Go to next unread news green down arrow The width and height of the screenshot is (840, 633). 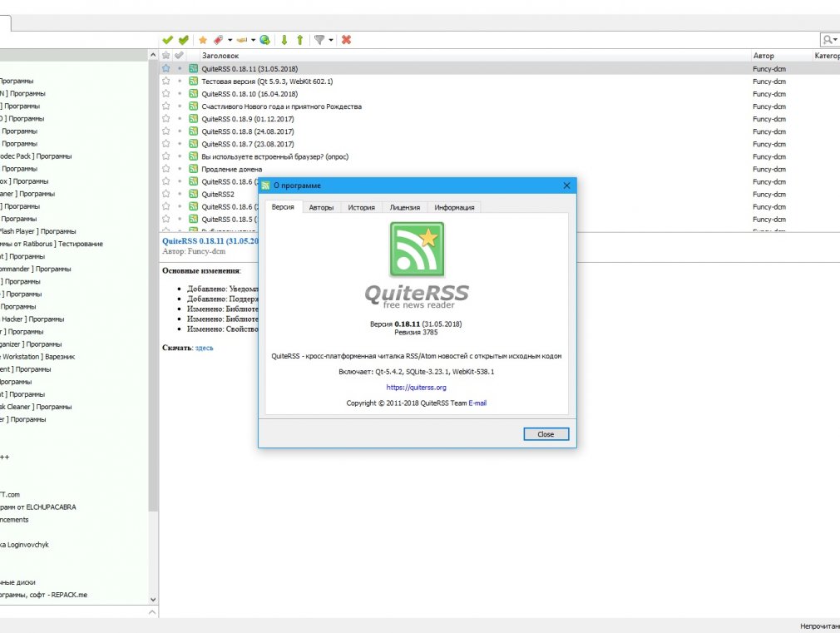(284, 40)
